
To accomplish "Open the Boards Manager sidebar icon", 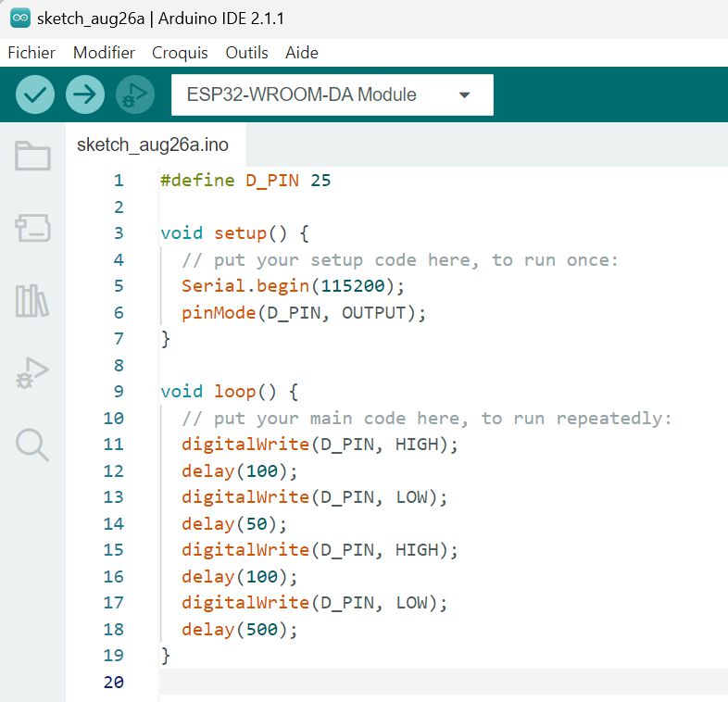I will (32, 228).
